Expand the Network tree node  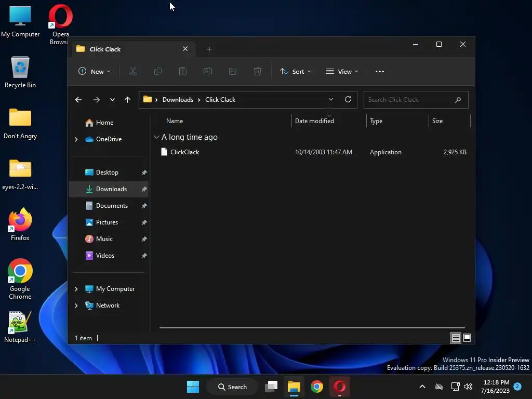click(x=76, y=305)
